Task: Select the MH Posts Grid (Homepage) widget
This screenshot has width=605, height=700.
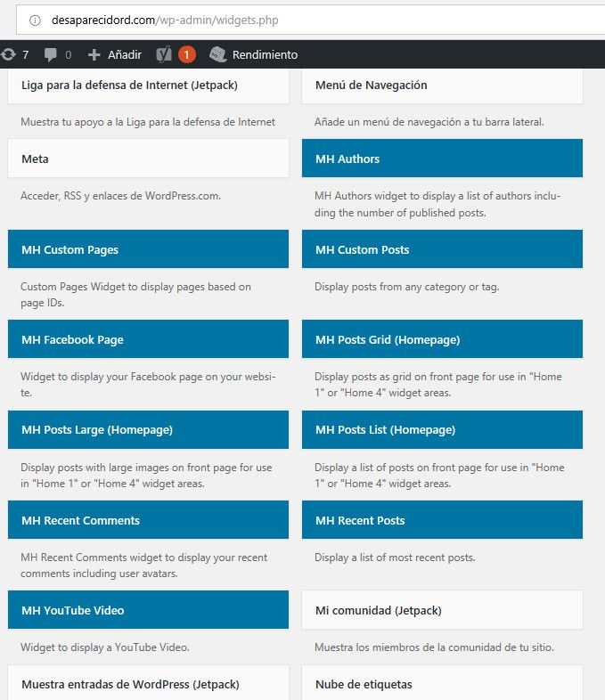Action: 442,338
